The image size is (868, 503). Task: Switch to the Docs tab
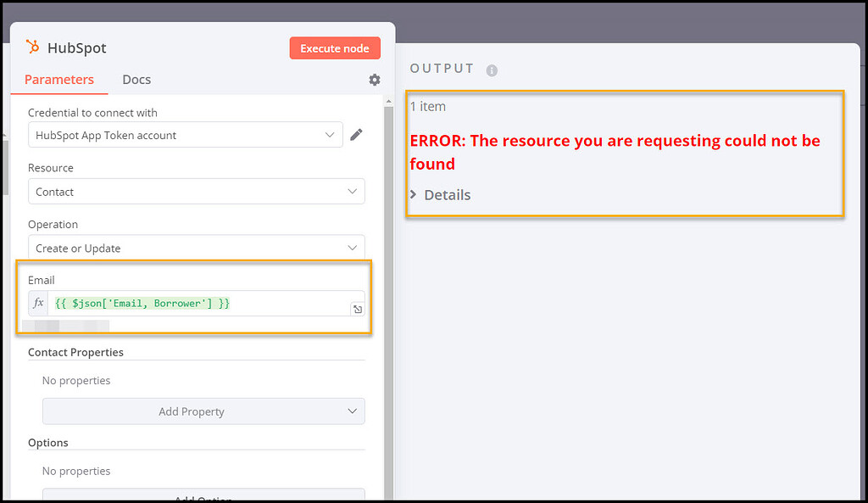pyautogui.click(x=136, y=79)
